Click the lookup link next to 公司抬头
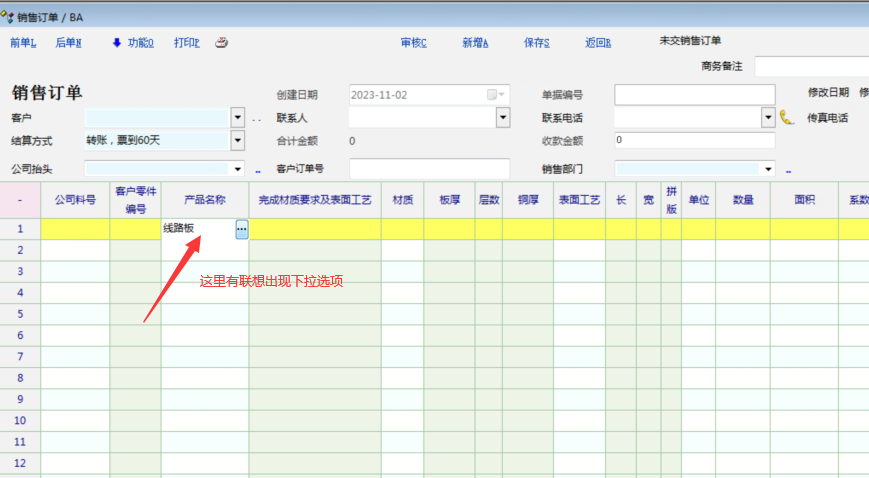Screen dimensions: 869x478 coord(257,170)
